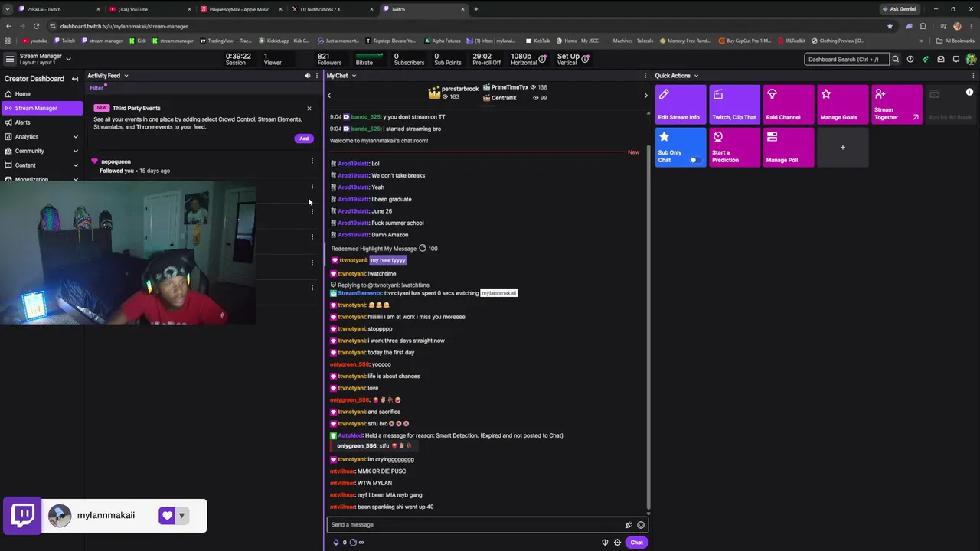Open the Activity Feed Filter
The image size is (980, 551).
[x=96, y=88]
